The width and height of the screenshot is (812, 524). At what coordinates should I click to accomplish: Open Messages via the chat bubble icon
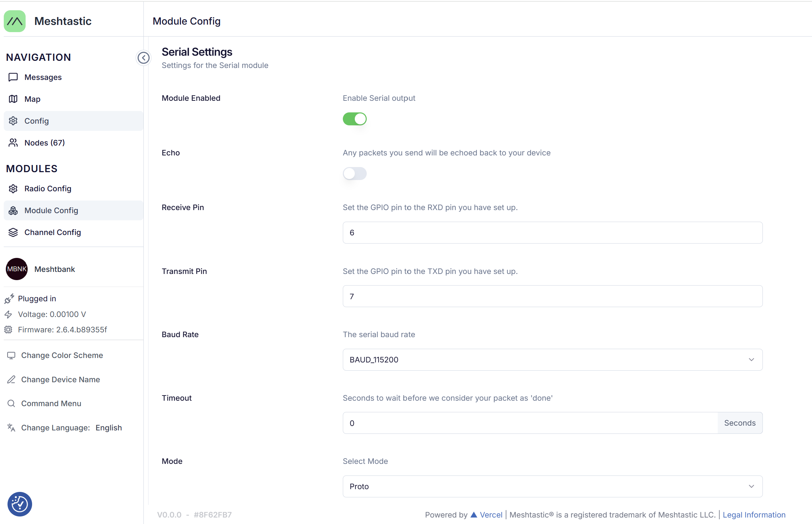point(13,77)
